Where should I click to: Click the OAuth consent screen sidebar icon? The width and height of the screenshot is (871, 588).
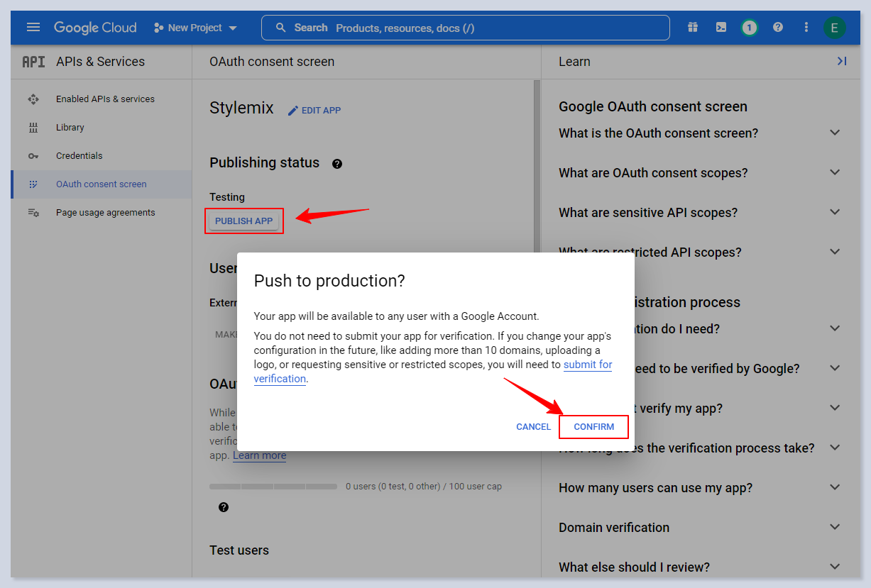pyautogui.click(x=33, y=184)
